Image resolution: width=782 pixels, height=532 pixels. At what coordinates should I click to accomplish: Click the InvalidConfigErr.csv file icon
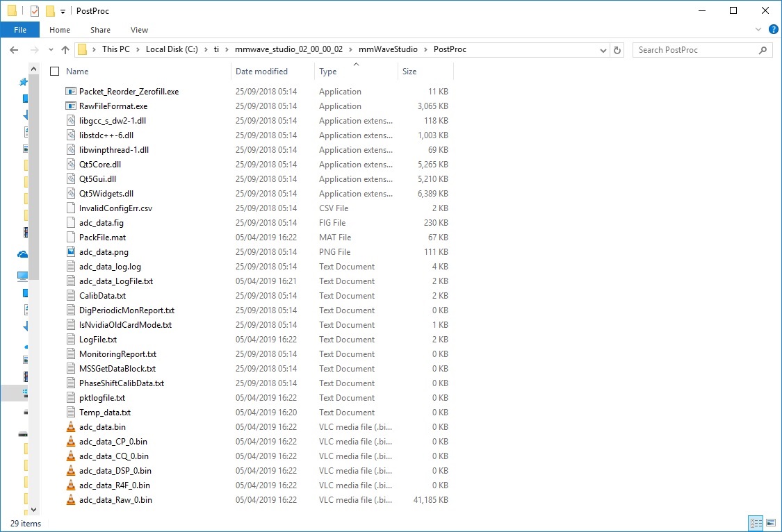click(71, 208)
